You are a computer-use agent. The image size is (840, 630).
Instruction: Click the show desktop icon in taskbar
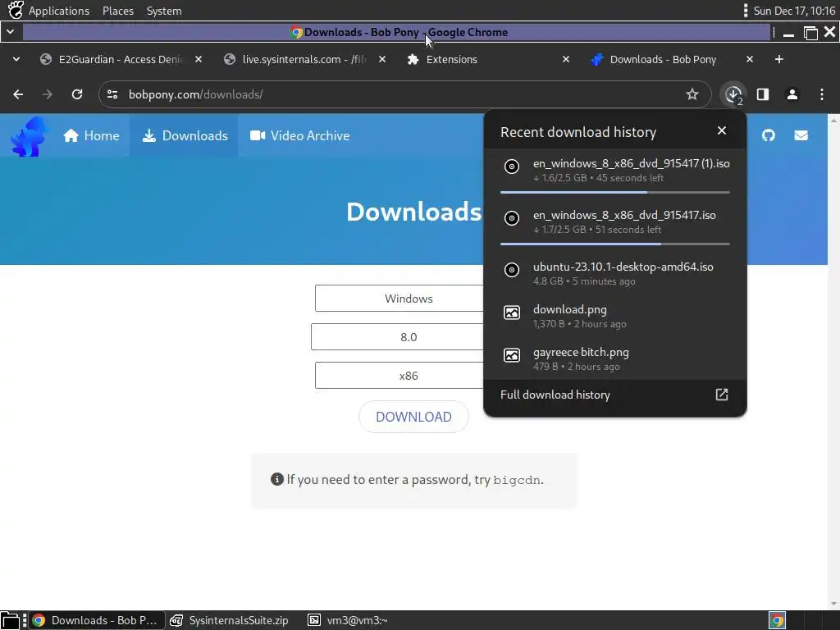pyautogui.click(x=10, y=620)
